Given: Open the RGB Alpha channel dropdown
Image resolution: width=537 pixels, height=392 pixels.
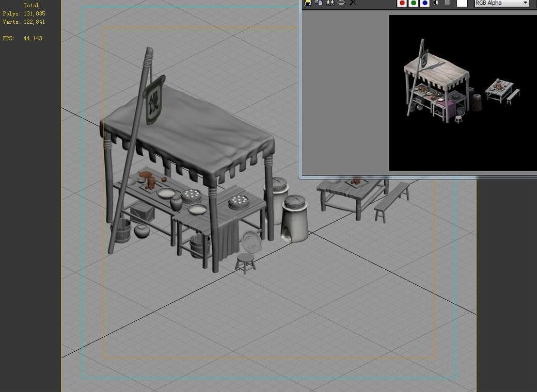Looking at the screenshot, I should coord(502,3).
